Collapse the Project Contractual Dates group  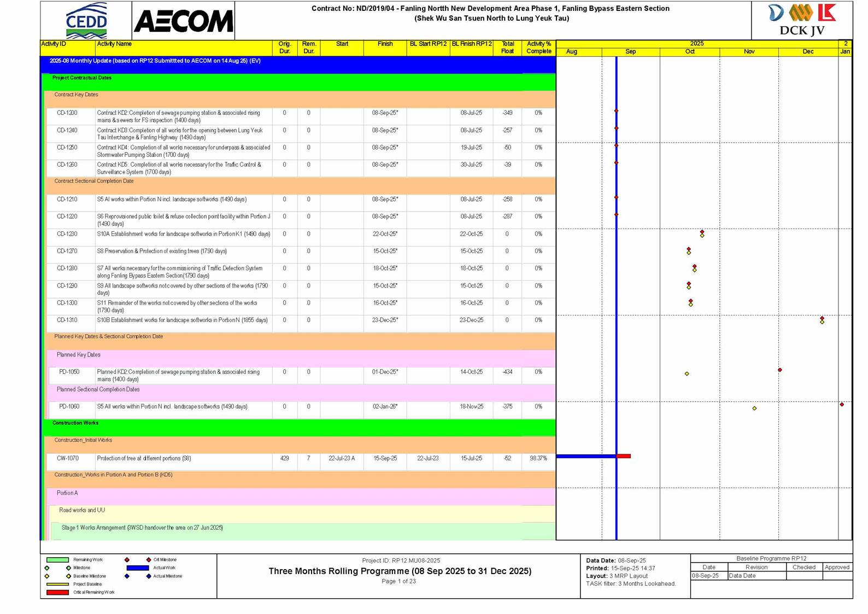(82, 78)
